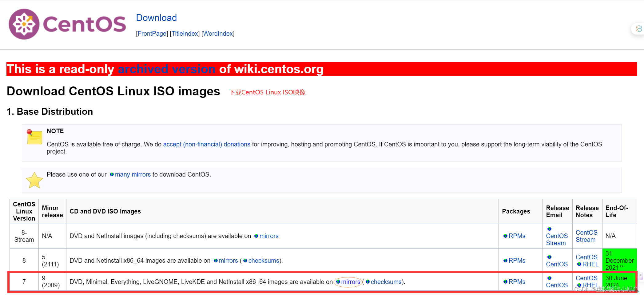This screenshot has height=295, width=644.
Task: Click globe icon before CentOS 8 mirrors
Action: click(x=216, y=261)
